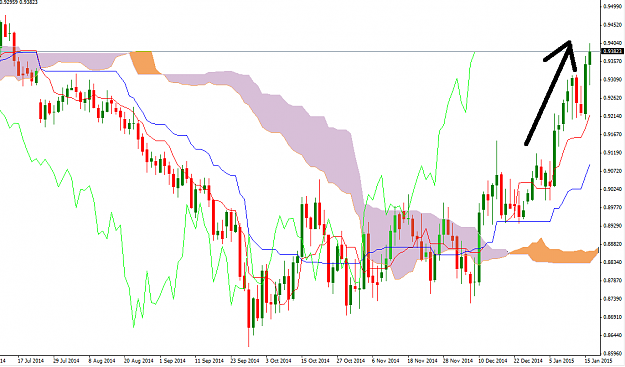625x367 pixels.
Task: Click the 29 Jul 2014 date label
Action: coord(66,361)
